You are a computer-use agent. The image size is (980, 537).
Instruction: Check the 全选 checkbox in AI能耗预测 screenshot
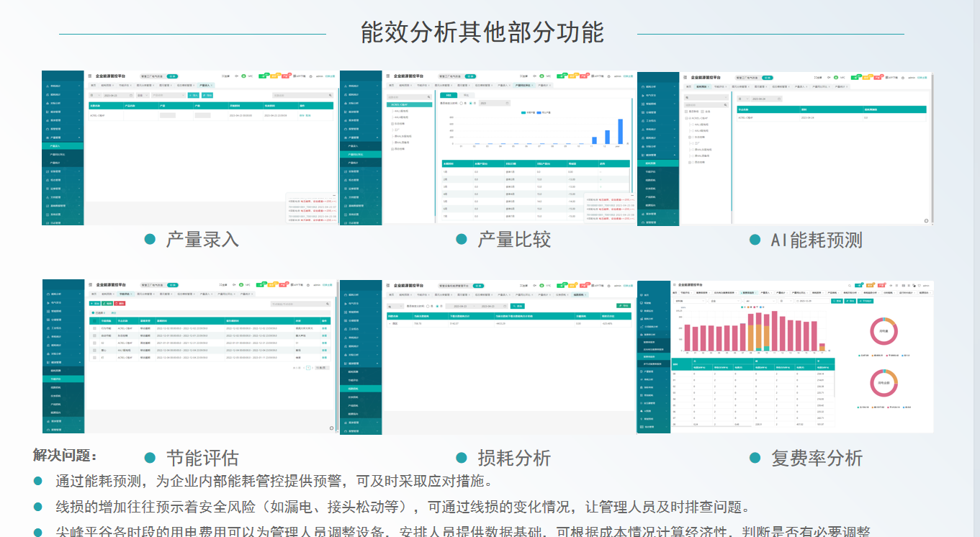click(x=702, y=112)
